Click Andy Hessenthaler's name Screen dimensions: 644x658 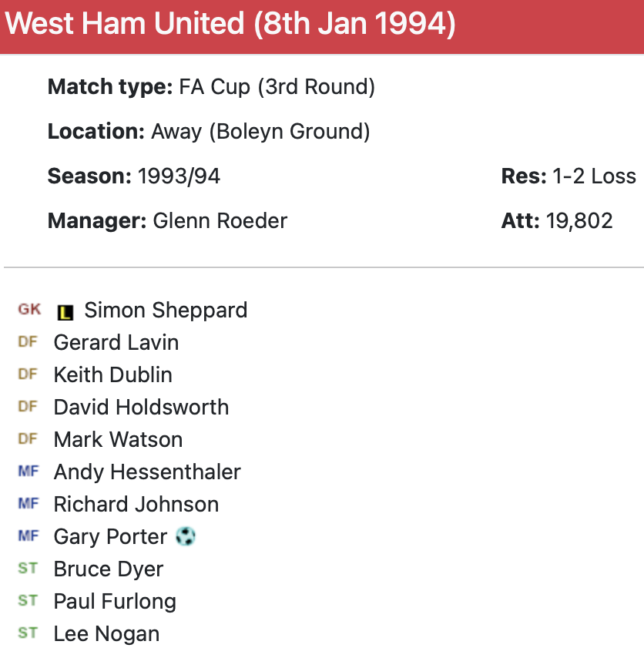[x=147, y=472]
